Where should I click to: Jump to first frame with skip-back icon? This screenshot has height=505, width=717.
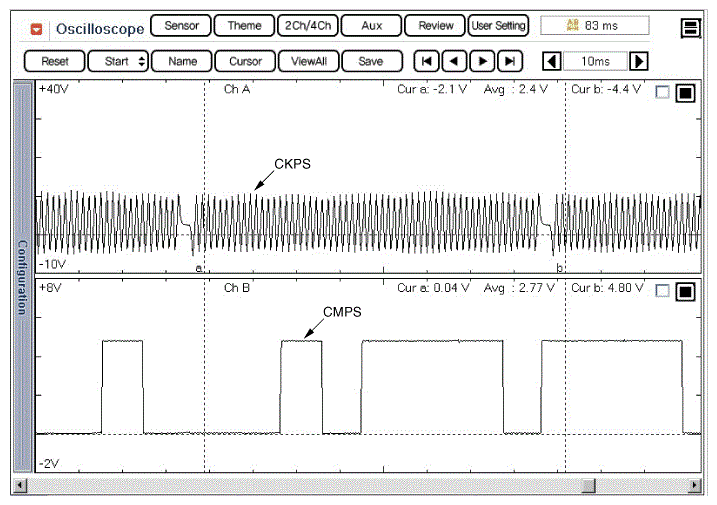[427, 61]
